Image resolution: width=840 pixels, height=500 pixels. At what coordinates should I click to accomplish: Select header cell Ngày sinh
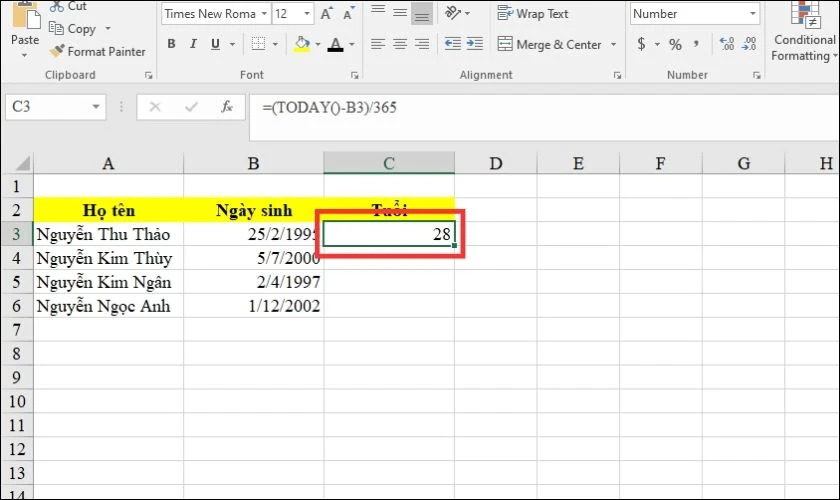pyautogui.click(x=254, y=210)
